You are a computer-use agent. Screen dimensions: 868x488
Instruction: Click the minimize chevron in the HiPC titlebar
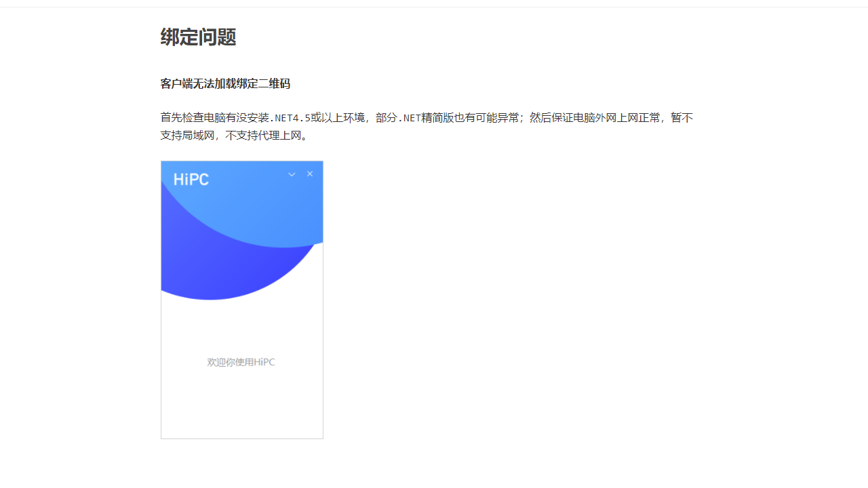coord(292,174)
